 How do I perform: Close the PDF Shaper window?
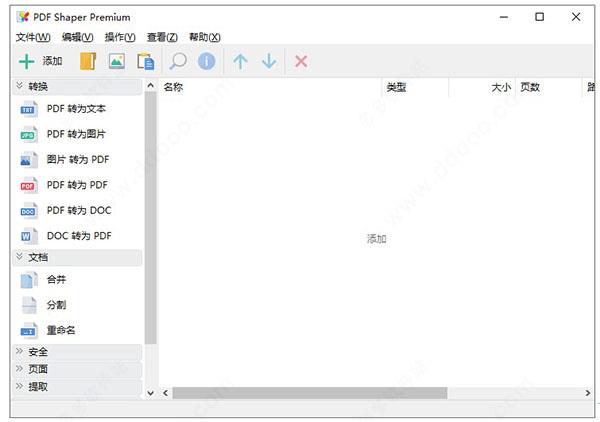pos(576,17)
